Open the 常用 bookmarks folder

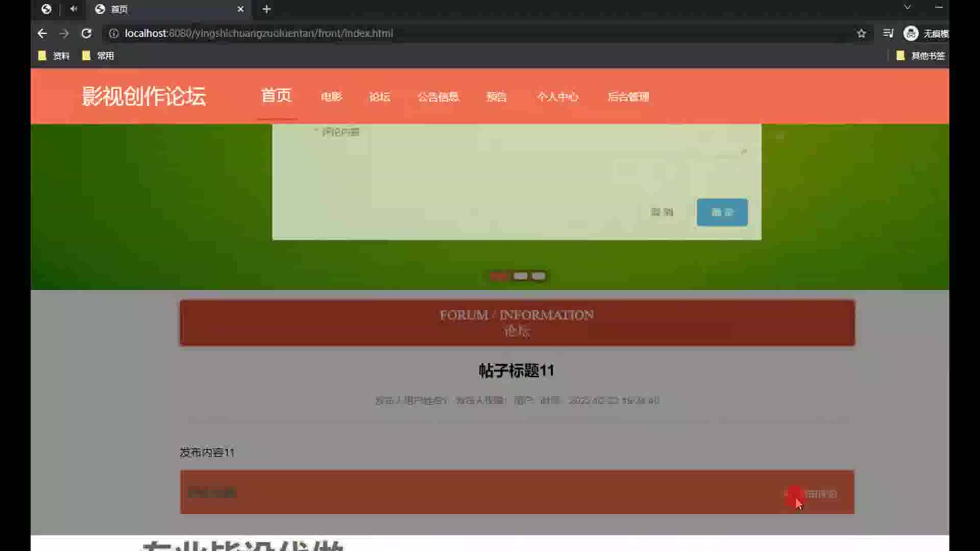click(98, 56)
